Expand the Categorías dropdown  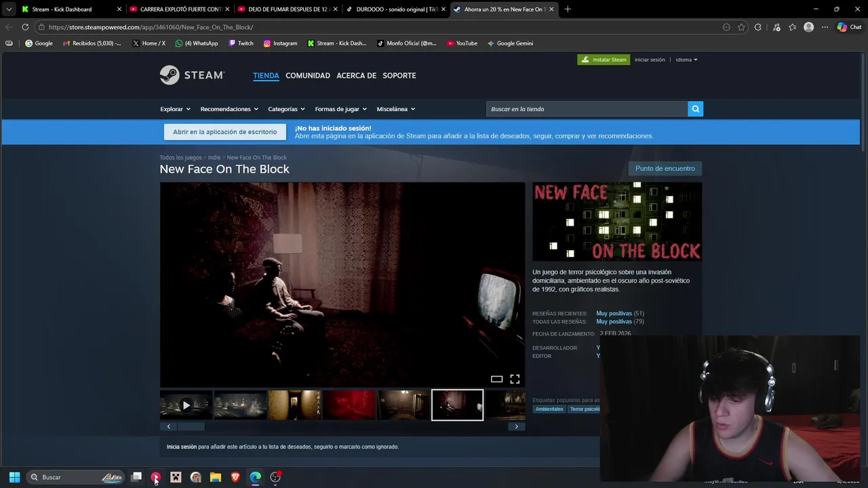point(286,109)
